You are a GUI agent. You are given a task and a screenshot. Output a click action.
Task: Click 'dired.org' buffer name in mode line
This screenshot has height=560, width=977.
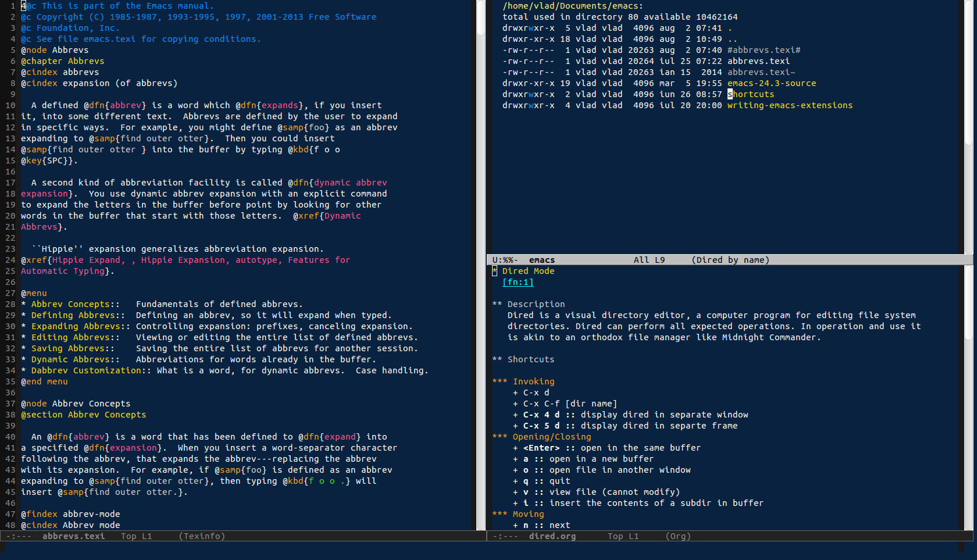552,536
